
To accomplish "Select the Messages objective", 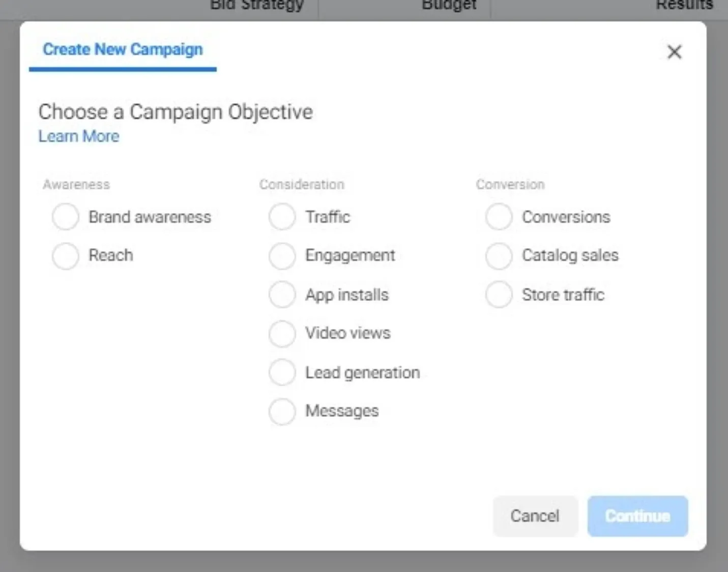I will coord(282,411).
